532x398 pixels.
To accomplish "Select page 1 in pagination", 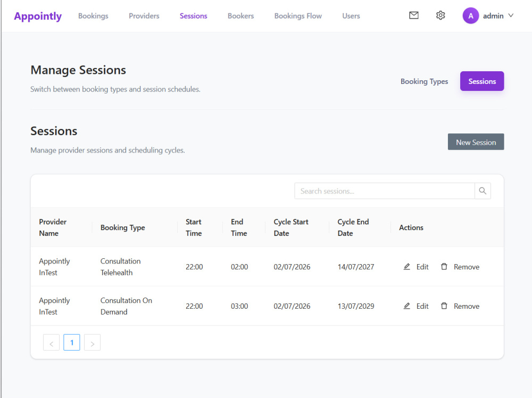I will tap(72, 342).
